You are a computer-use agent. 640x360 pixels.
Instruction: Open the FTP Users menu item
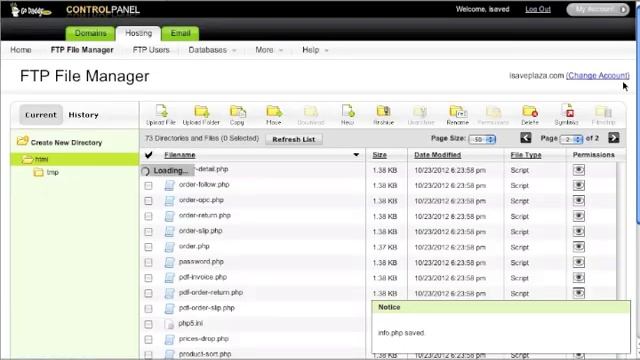click(151, 50)
